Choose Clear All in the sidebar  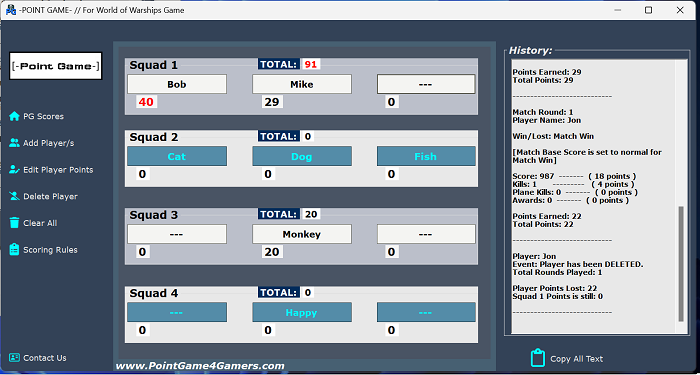click(x=40, y=223)
